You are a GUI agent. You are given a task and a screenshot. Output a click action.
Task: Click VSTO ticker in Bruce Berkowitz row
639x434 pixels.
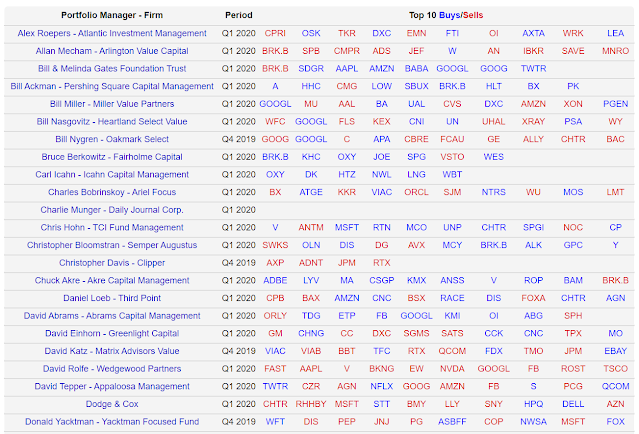point(452,157)
